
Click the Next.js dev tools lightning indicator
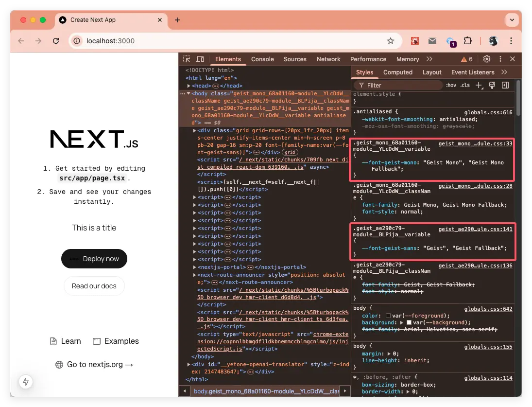(26, 382)
